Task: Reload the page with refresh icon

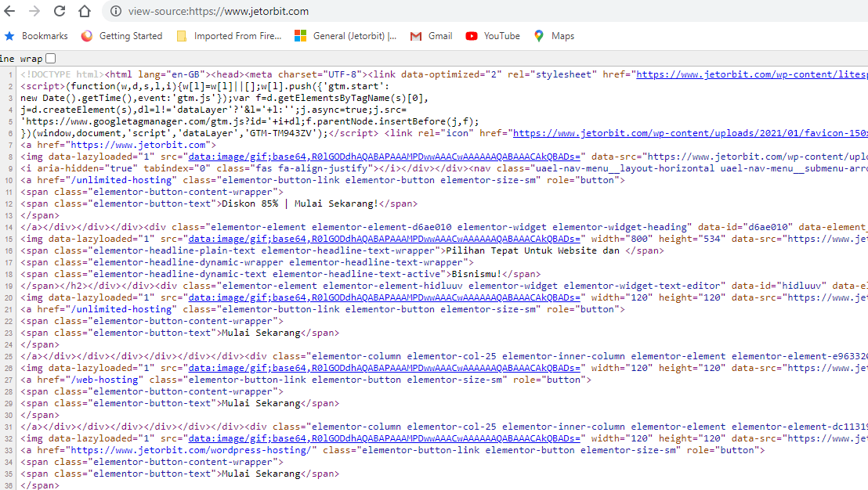Action: (60, 11)
